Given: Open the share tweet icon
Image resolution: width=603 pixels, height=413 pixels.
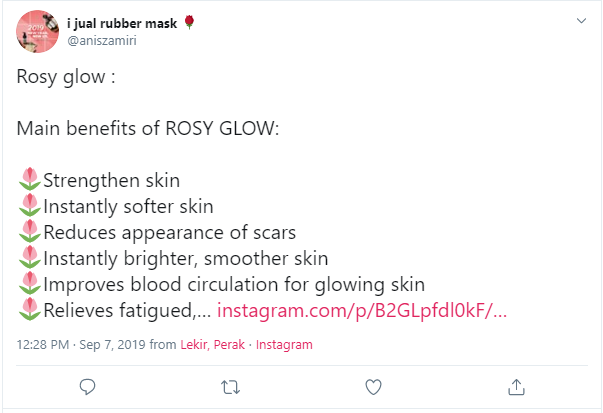Looking at the screenshot, I should coord(516,386).
